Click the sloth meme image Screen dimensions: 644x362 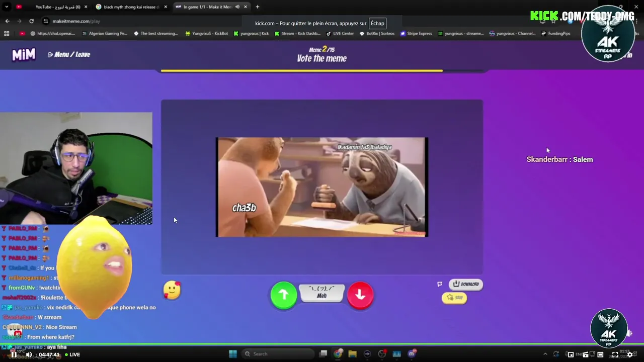(x=322, y=187)
